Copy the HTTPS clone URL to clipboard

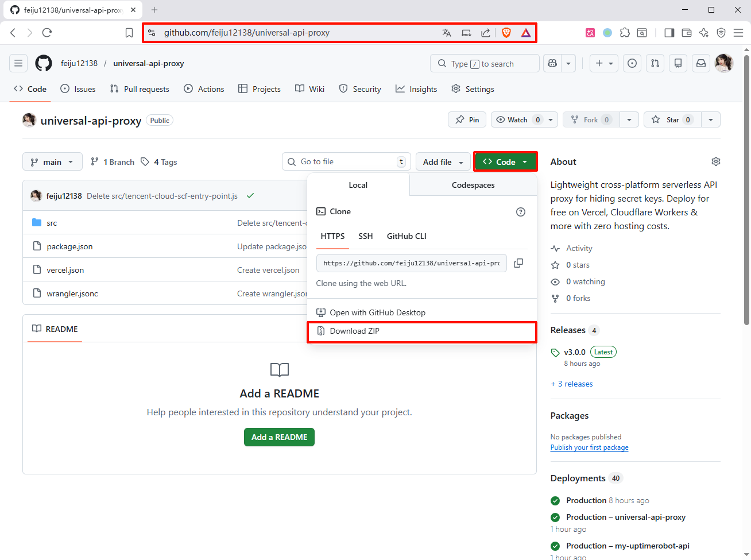coord(518,263)
